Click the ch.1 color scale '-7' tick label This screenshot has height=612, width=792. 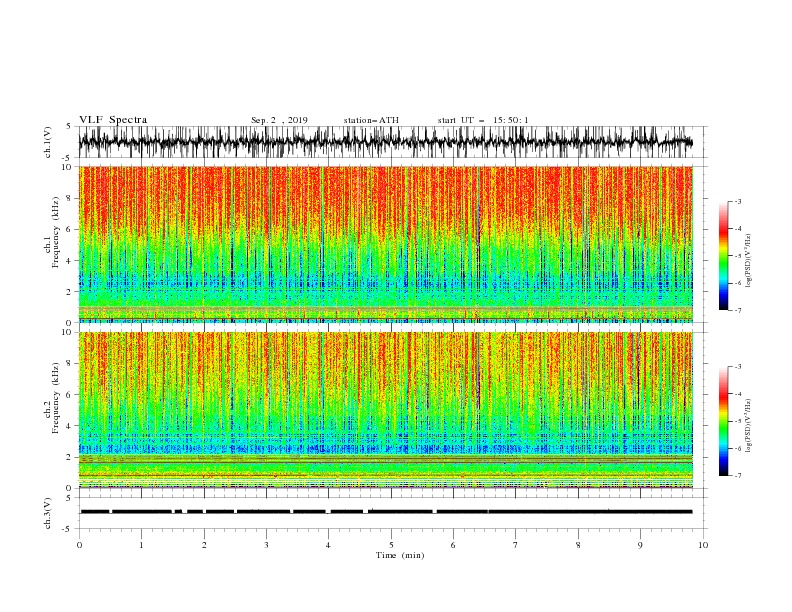click(738, 310)
